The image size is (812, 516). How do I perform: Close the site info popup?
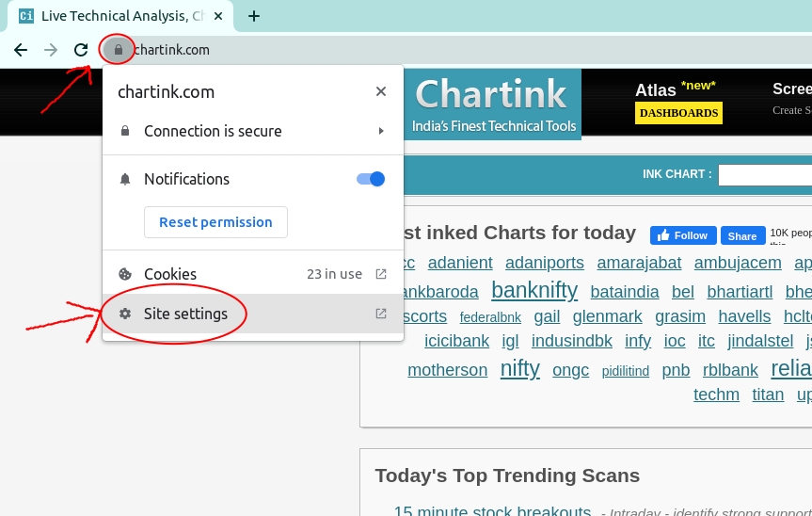coord(381,91)
